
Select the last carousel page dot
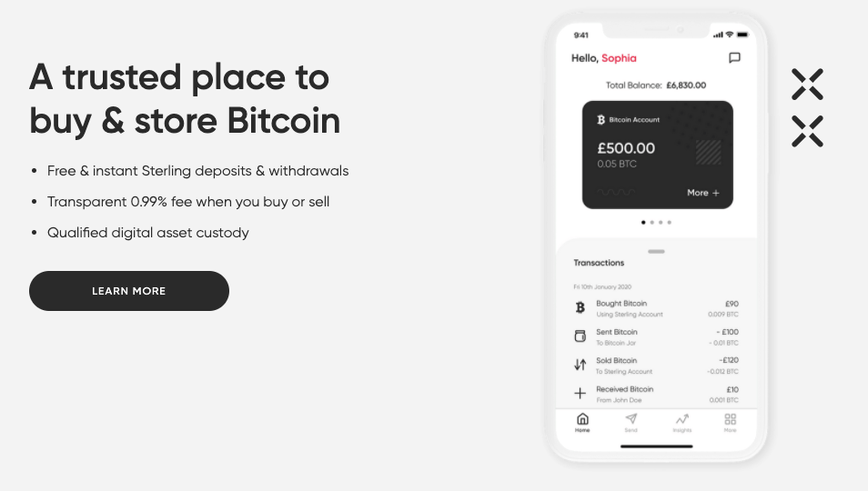(x=670, y=222)
